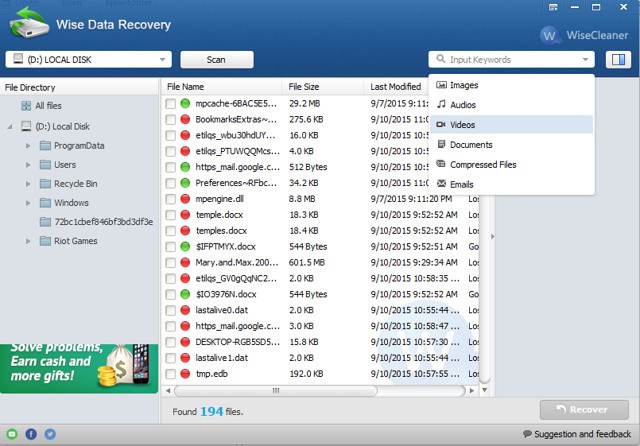Check the box for DESKTOP-RGB5SD5 file
This screenshot has height=446, width=640.
pos(171,342)
